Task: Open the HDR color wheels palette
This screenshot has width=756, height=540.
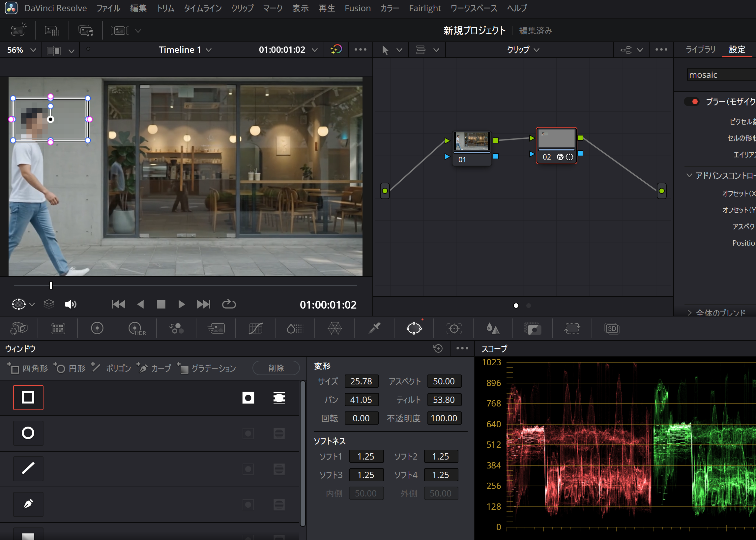Action: point(136,329)
